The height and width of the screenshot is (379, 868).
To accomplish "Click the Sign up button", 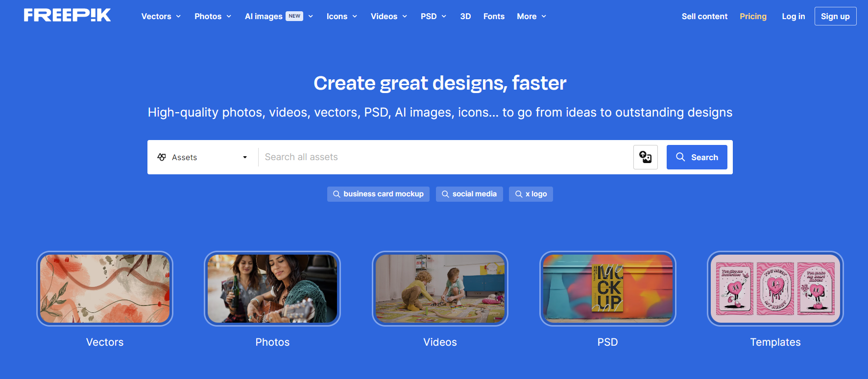I will click(x=835, y=16).
